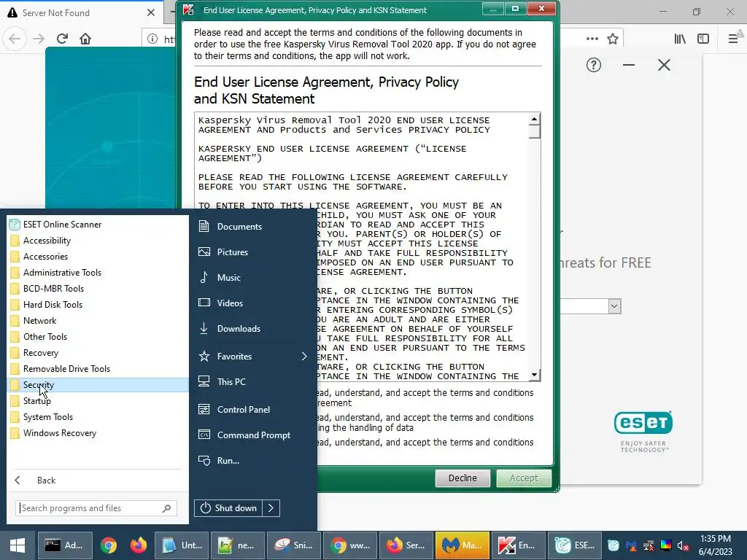Reload the Firefox page

[62, 39]
